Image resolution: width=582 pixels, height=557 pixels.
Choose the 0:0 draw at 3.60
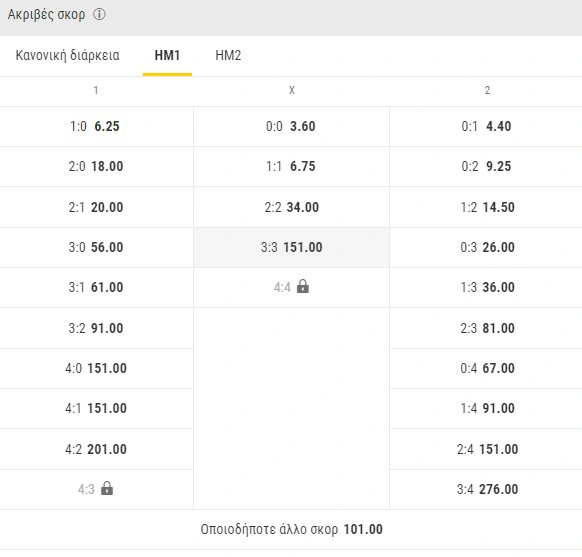pos(291,126)
